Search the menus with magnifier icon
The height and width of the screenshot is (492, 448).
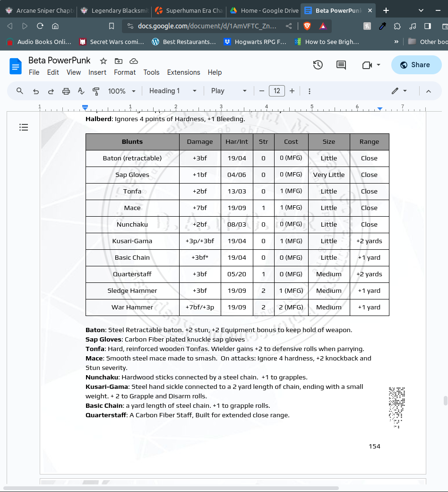20,91
